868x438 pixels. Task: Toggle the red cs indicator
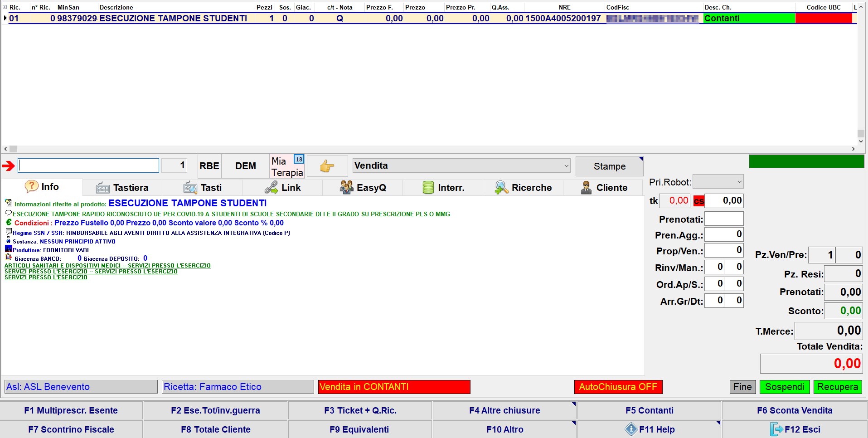pyautogui.click(x=698, y=201)
